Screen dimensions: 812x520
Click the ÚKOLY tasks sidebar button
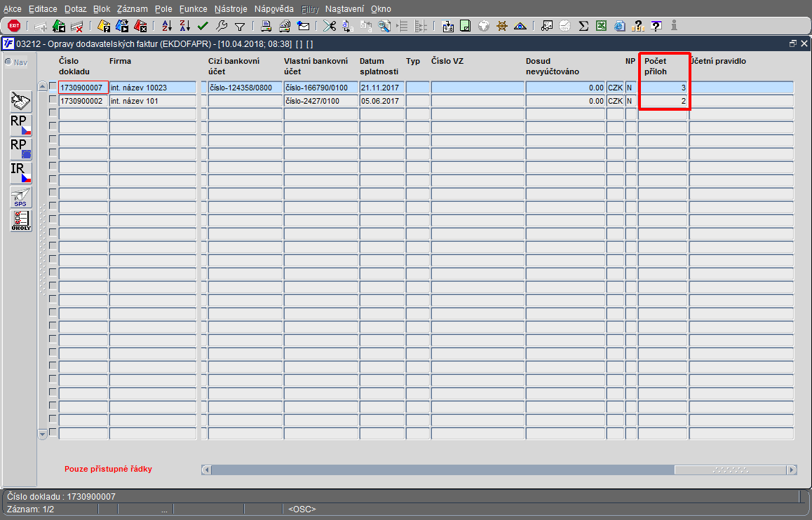click(x=21, y=221)
